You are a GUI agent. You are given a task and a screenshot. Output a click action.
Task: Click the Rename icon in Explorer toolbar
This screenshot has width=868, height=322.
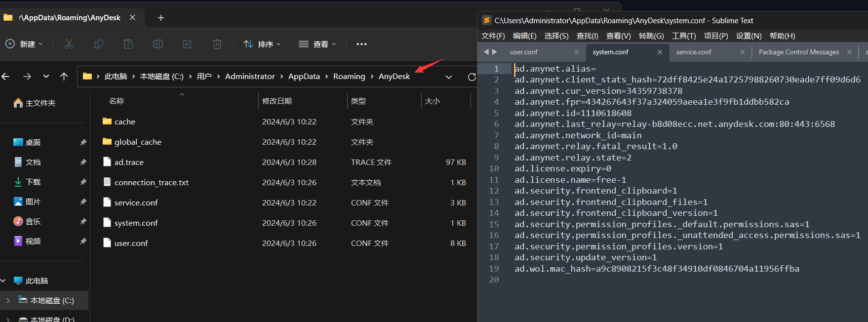(158, 44)
